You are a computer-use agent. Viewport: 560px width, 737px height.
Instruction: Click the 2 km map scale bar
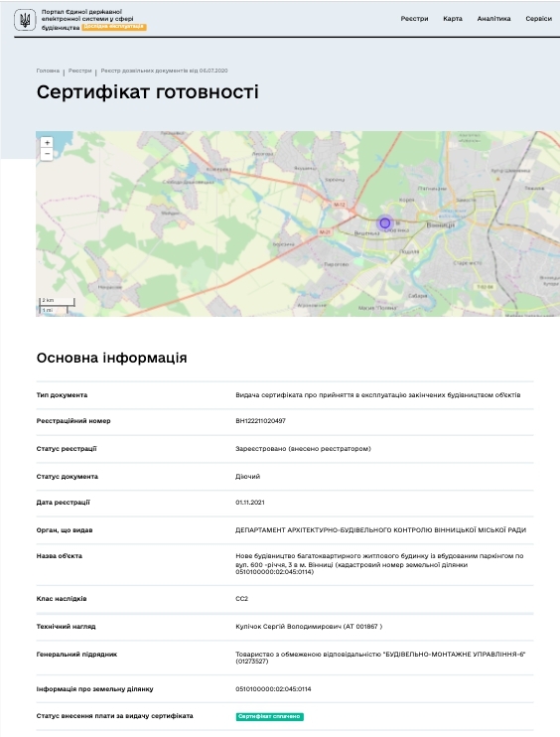point(57,301)
